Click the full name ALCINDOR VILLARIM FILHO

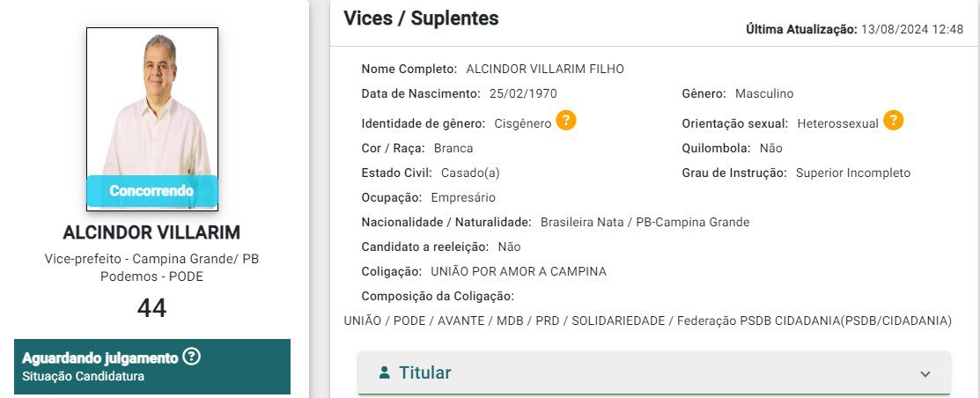point(545,69)
